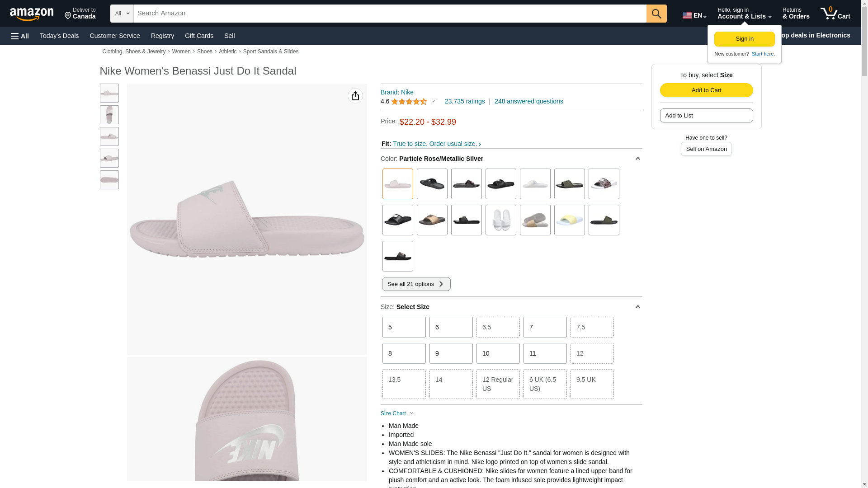Open the search category All dropdown

pos(122,14)
